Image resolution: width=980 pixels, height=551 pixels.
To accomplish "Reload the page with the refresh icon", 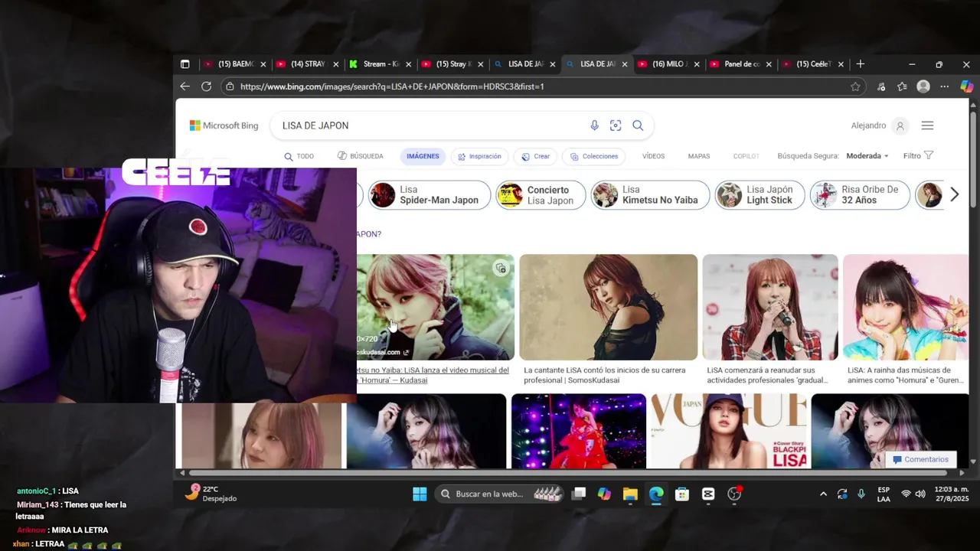I will pyautogui.click(x=206, y=86).
